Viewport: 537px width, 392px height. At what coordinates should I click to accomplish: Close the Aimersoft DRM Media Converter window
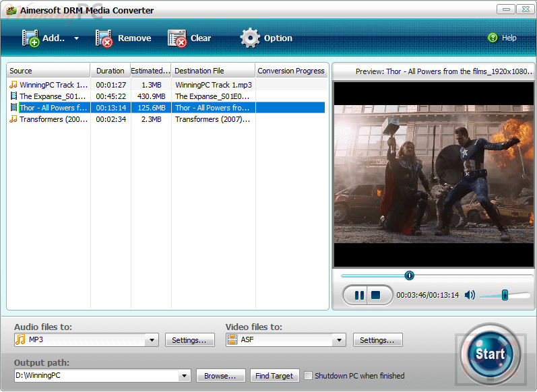click(525, 9)
